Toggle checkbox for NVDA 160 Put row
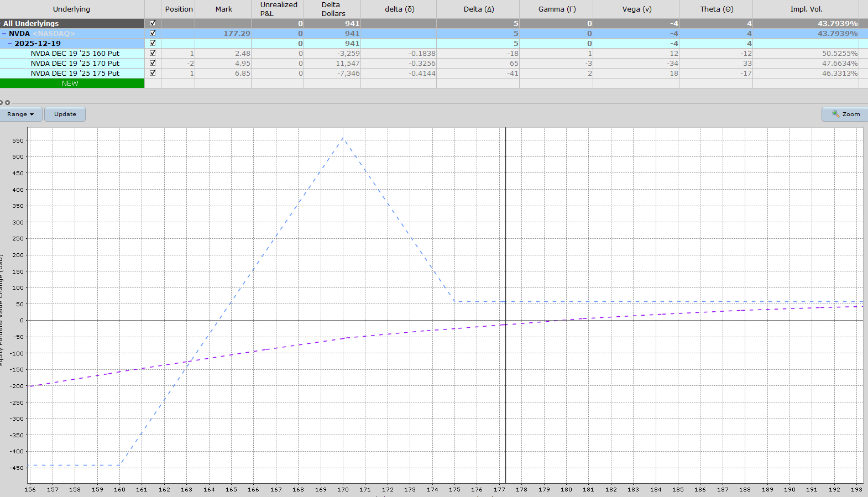This screenshot has width=868, height=497. (153, 53)
